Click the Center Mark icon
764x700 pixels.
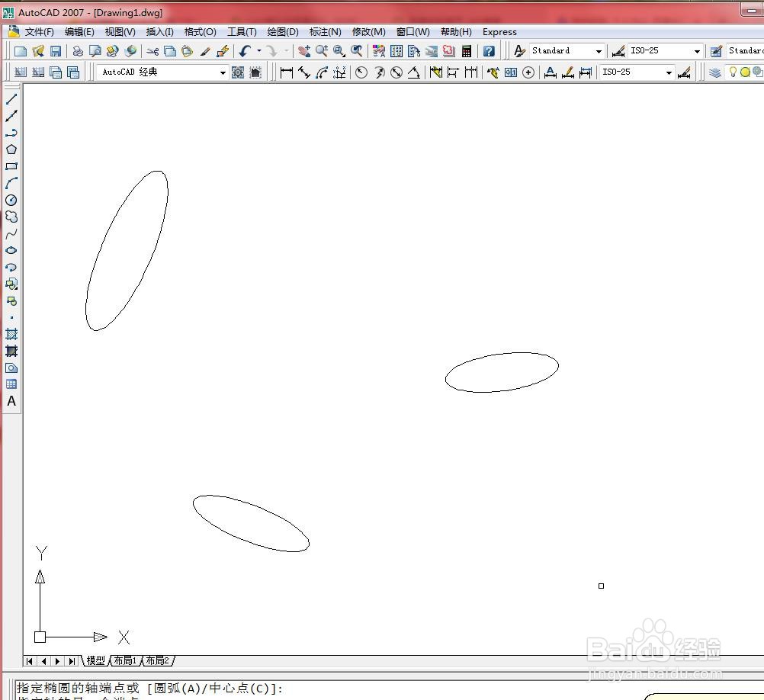point(528,72)
